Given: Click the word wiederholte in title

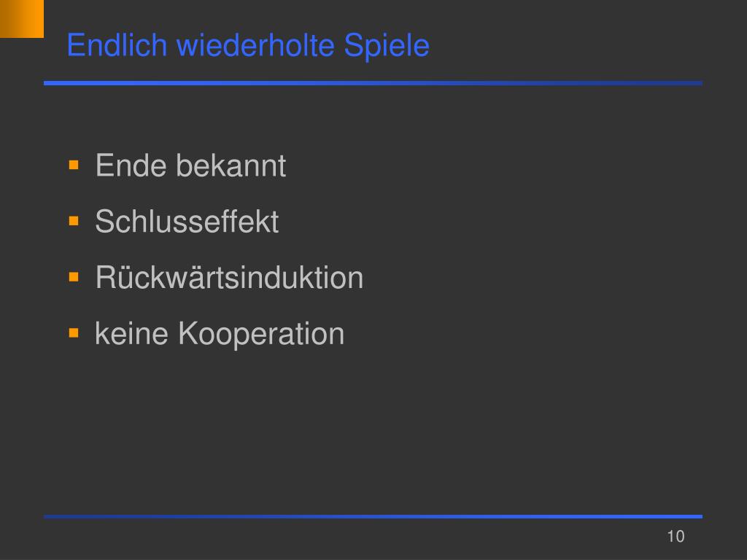Looking at the screenshot, I should tap(256, 45).
